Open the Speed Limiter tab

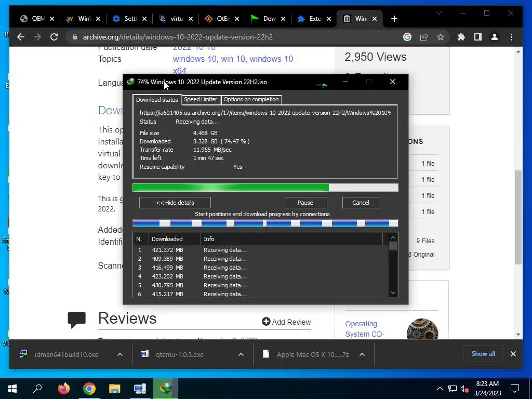click(200, 99)
